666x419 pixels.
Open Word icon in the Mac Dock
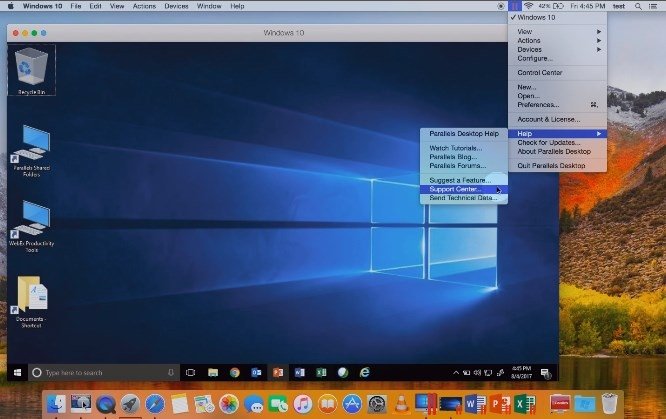(x=475, y=404)
